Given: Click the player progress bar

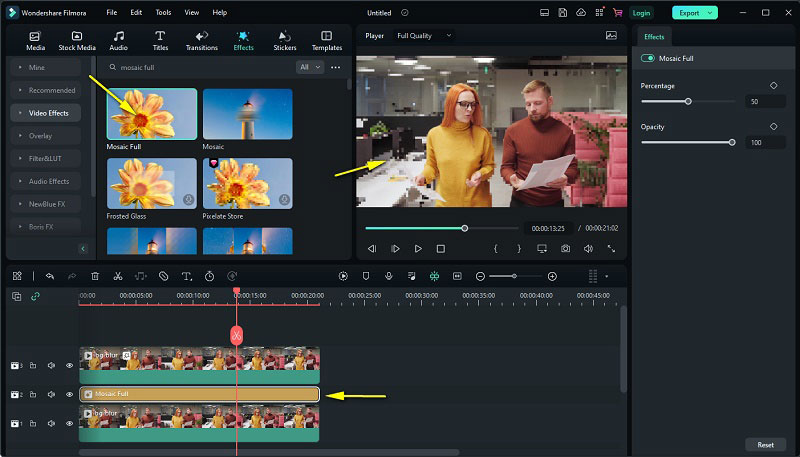Looking at the screenshot, I should coord(441,228).
